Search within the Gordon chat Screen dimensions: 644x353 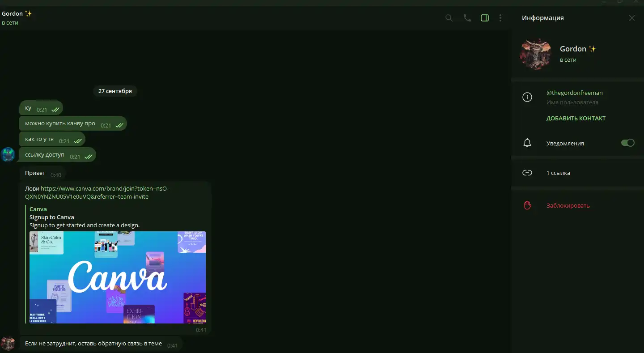click(x=449, y=18)
